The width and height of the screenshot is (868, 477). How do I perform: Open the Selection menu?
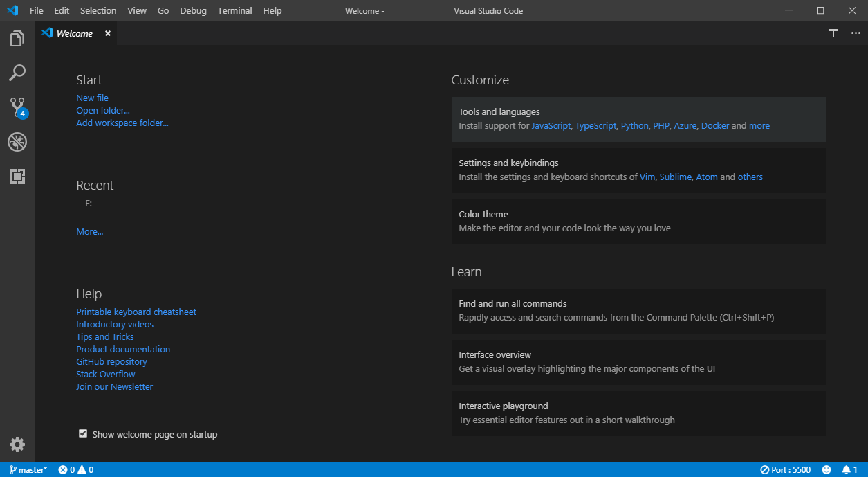pos(98,10)
